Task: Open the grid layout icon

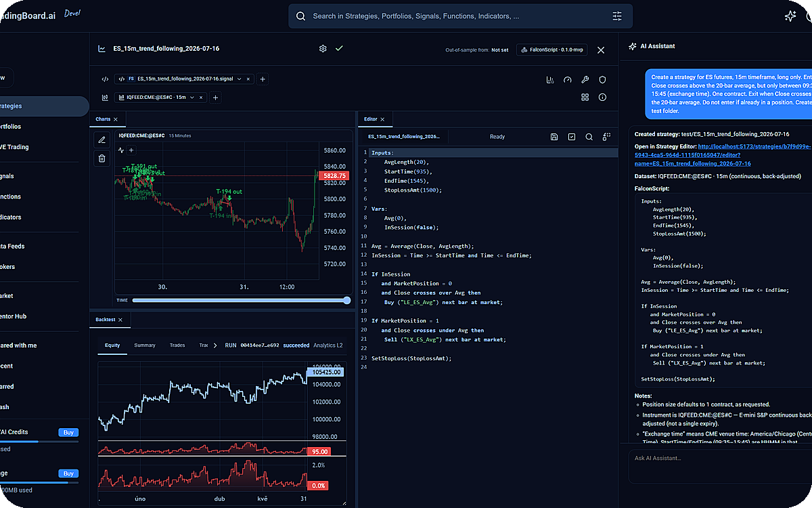Action: (x=585, y=98)
